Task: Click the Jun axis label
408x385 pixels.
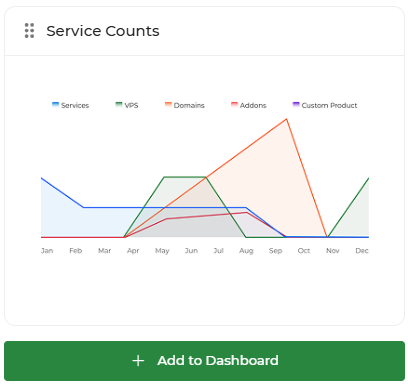Action: click(191, 251)
